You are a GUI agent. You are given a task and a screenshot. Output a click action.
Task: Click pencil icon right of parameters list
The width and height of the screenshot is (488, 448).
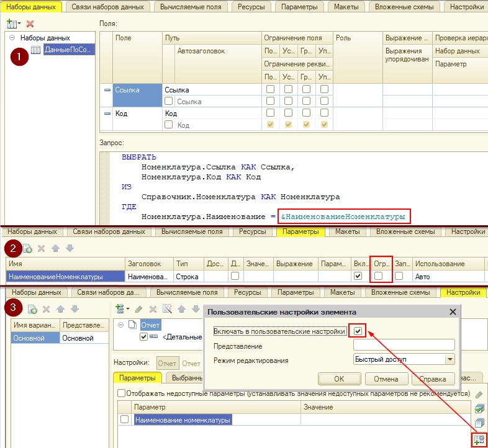tap(479, 395)
